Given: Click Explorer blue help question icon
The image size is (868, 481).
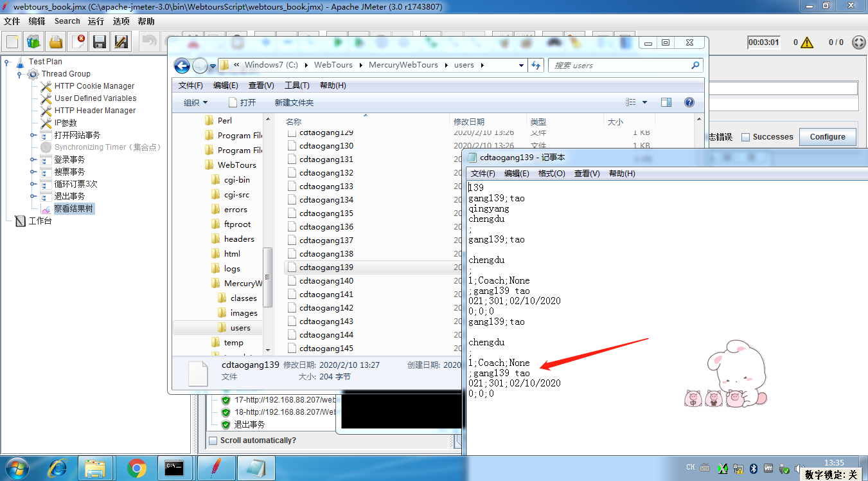Looking at the screenshot, I should 689,102.
